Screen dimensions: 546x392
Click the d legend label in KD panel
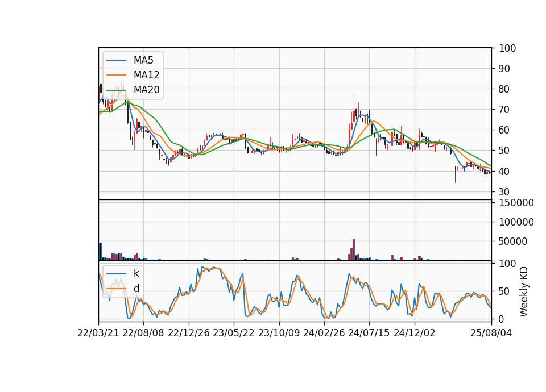click(136, 289)
